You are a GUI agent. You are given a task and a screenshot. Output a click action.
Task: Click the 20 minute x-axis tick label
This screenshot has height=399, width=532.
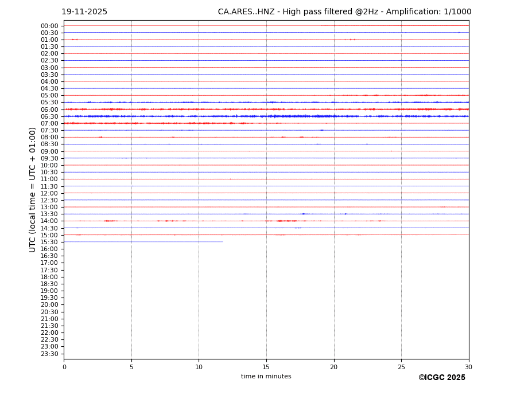[x=333, y=367]
